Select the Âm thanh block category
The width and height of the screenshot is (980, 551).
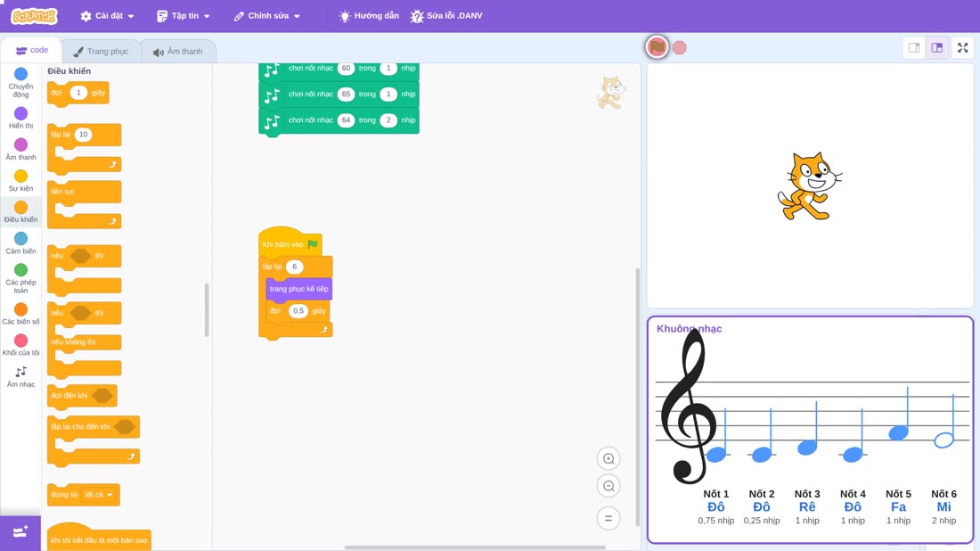tap(20, 149)
